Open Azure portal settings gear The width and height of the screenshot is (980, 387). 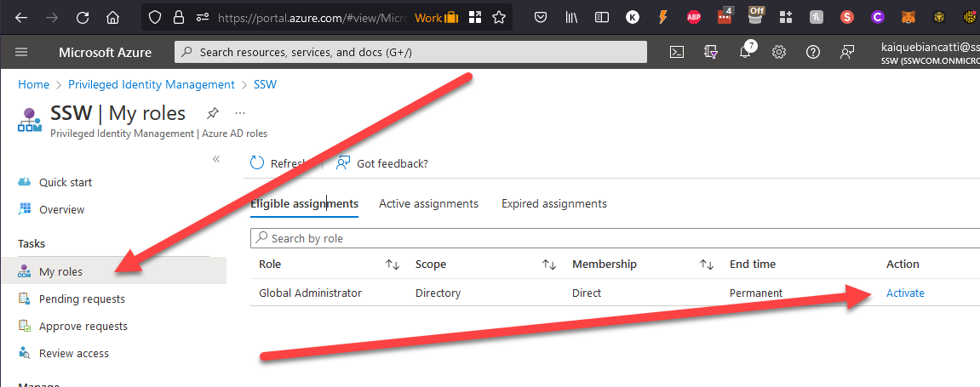779,52
